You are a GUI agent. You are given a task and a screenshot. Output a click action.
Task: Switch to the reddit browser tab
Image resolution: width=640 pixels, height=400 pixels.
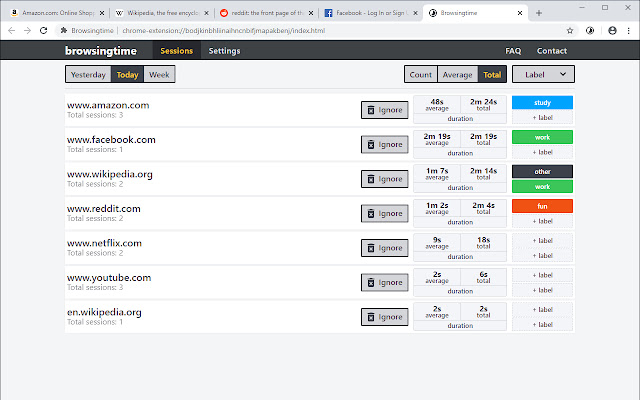[267, 13]
